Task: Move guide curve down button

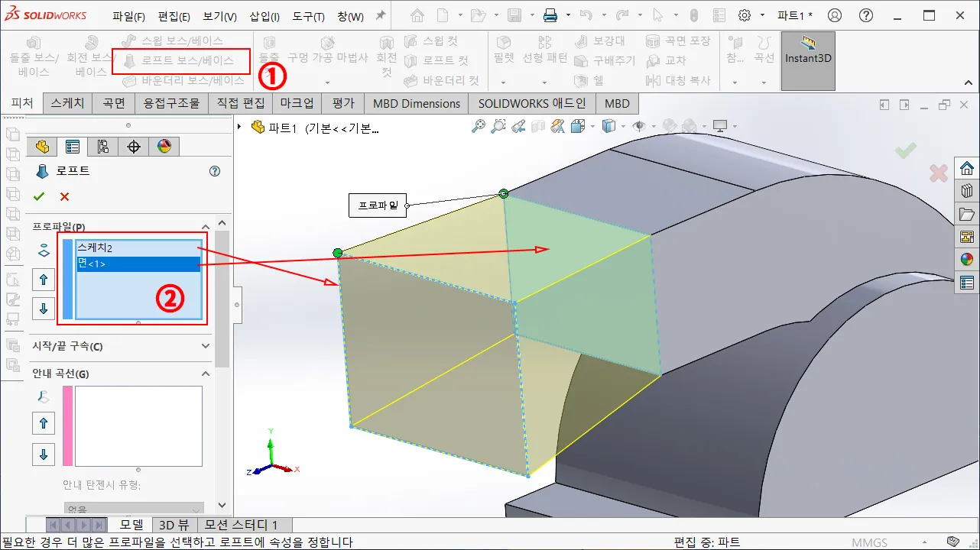Action: click(44, 455)
